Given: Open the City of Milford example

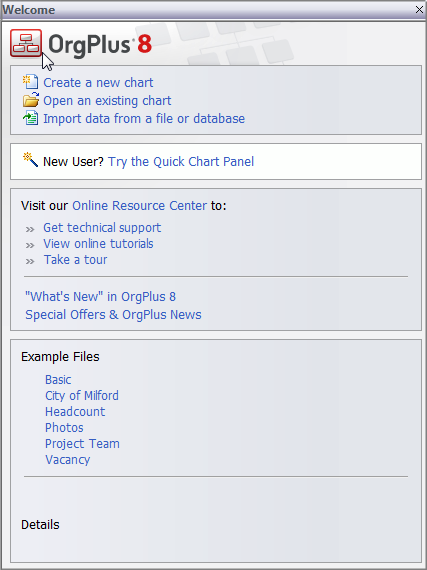Looking at the screenshot, I should click(82, 396).
